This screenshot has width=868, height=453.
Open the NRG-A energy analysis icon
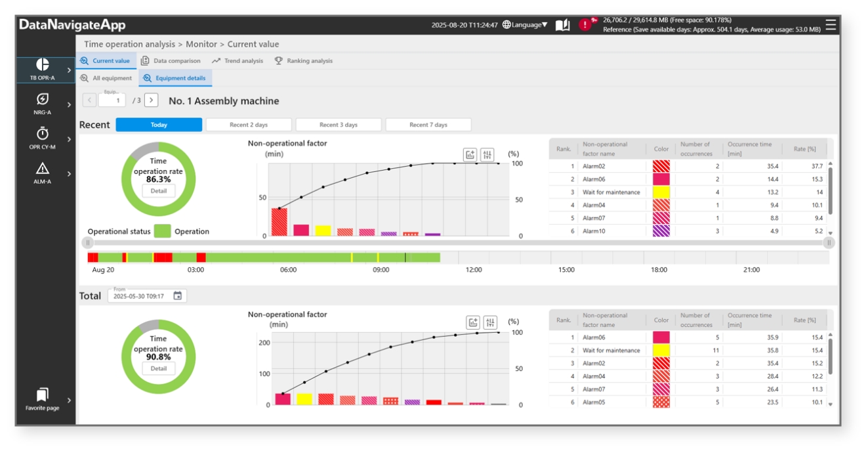[x=43, y=103]
